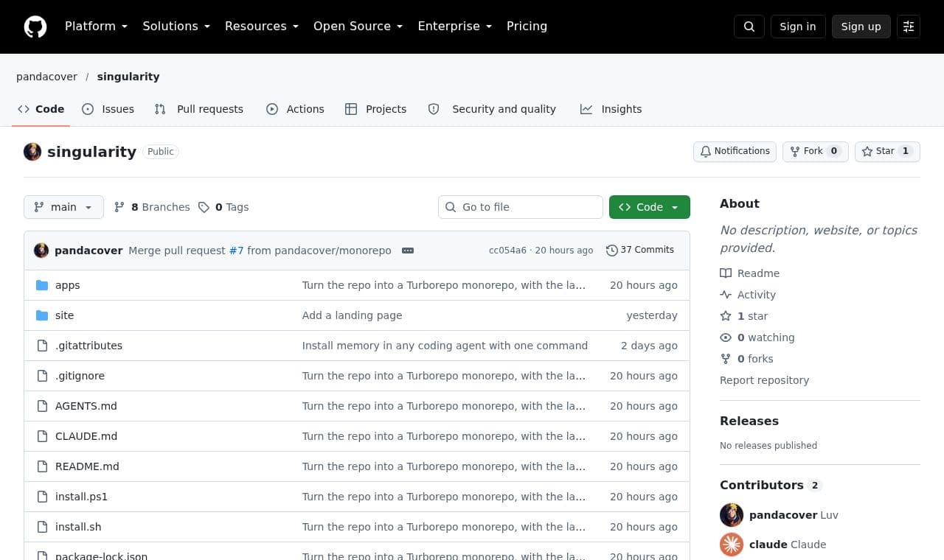Click the Sign up button
Viewport: 944px width, 560px height.
pos(861,27)
